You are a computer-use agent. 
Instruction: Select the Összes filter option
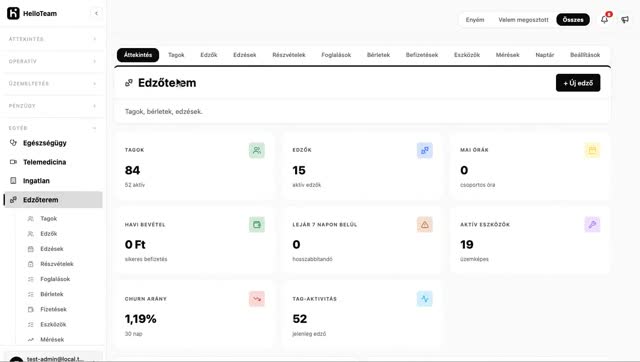(x=573, y=20)
